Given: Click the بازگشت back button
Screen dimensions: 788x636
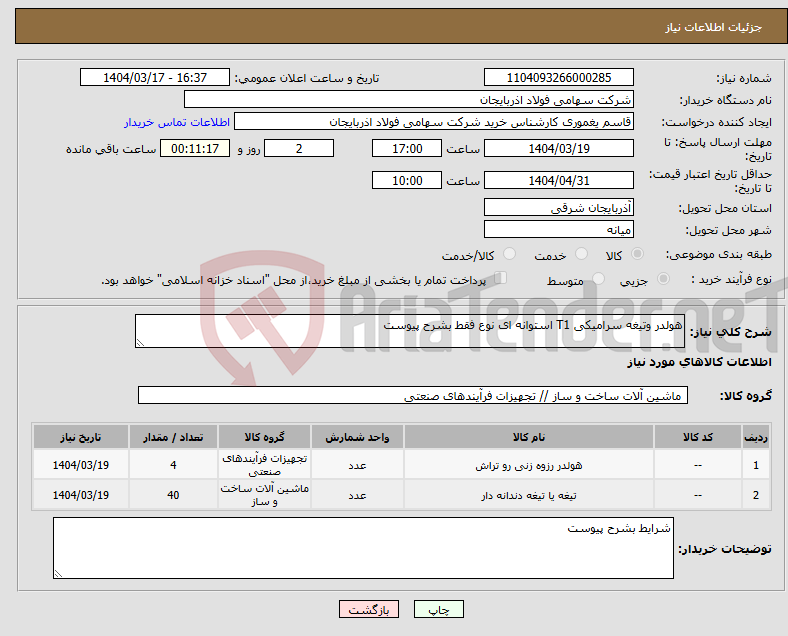Looking at the screenshot, I should click(369, 609).
